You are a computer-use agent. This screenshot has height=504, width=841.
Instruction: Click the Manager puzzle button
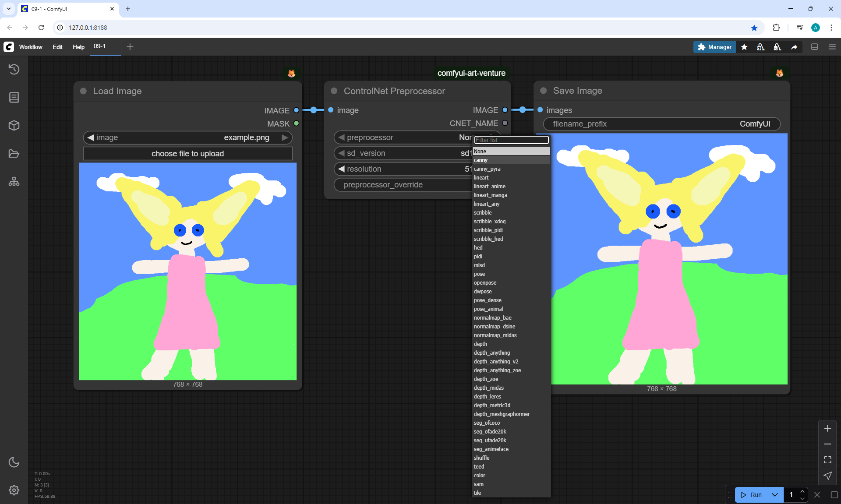[714, 47]
